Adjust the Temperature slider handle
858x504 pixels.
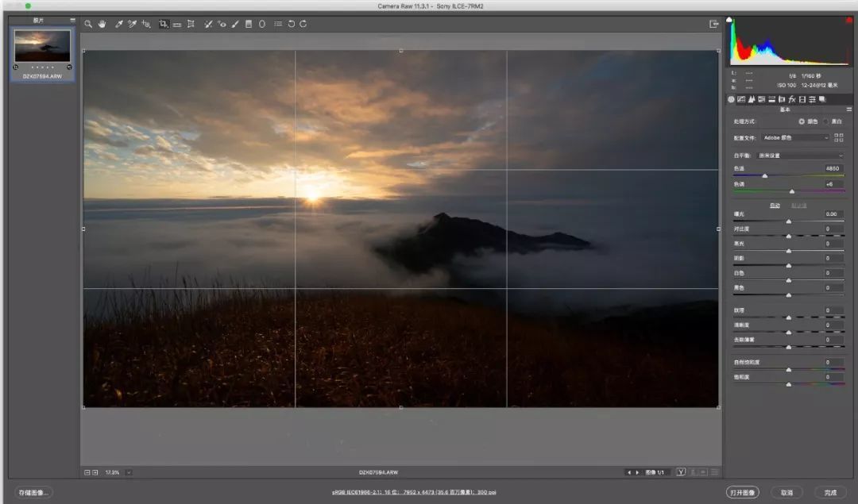point(765,176)
